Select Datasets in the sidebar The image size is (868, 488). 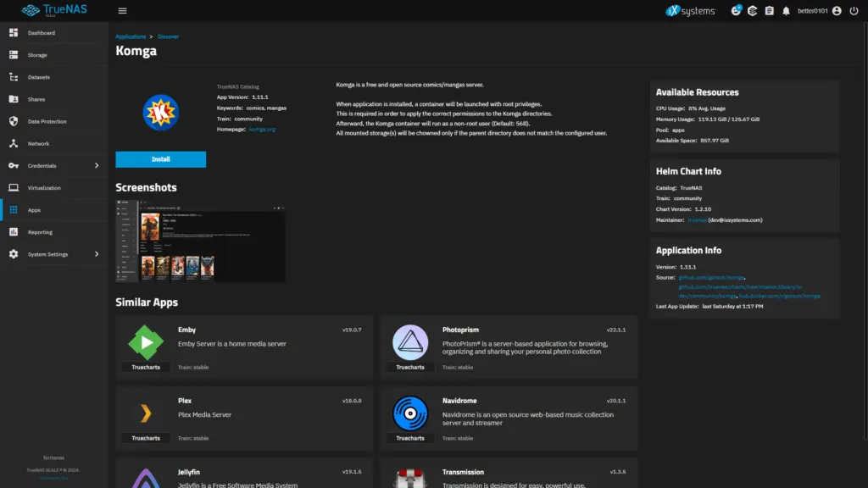38,77
